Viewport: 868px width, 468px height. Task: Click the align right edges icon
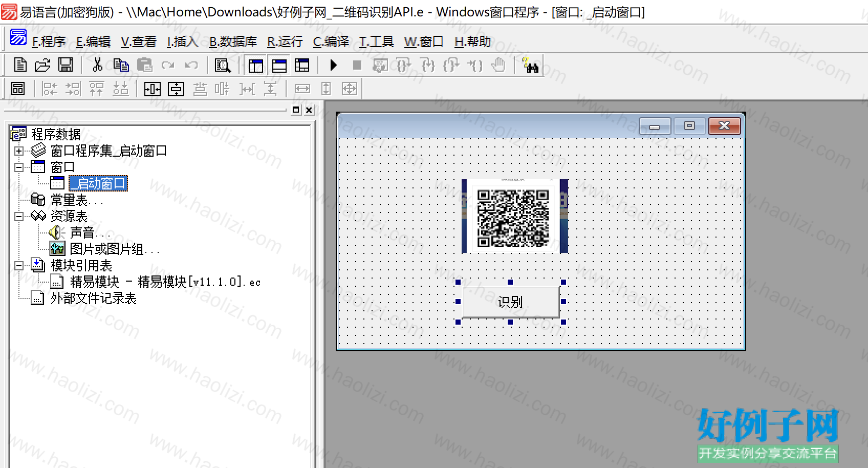pyautogui.click(x=73, y=89)
